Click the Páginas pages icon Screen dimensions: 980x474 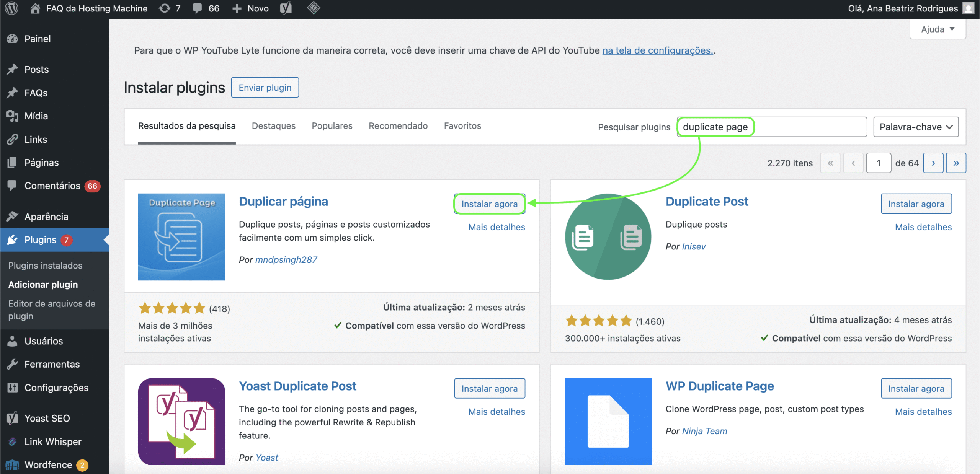12,163
